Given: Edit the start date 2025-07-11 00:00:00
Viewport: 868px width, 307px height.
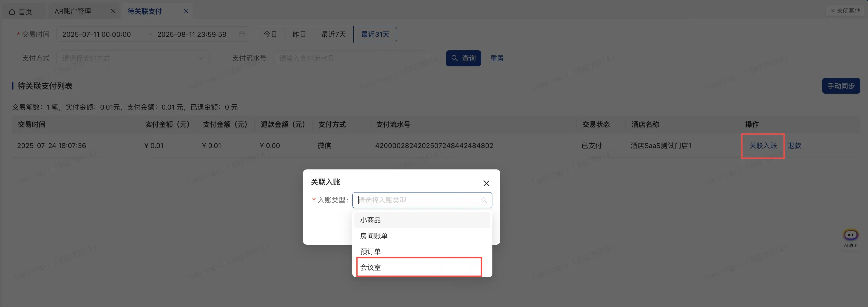Looking at the screenshot, I should tap(97, 34).
